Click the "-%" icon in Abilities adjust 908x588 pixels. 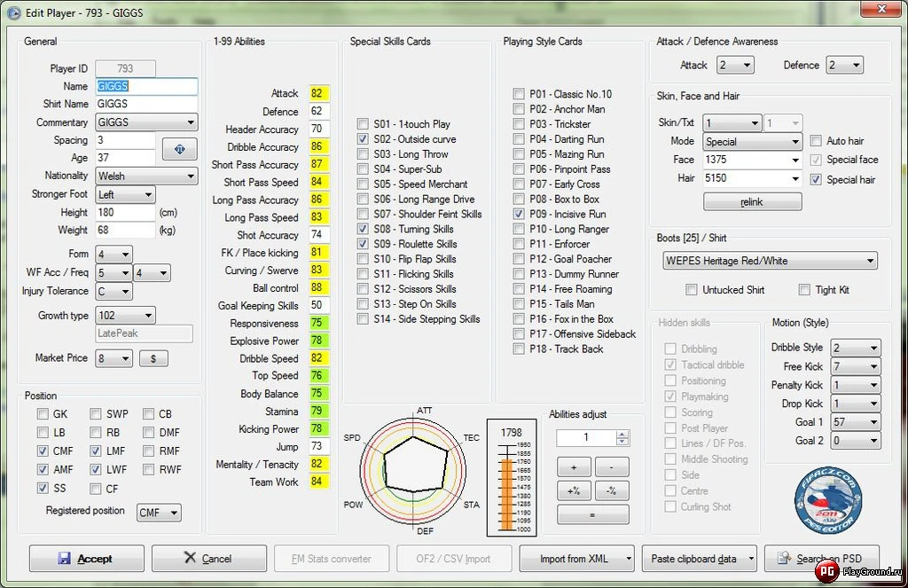click(x=611, y=490)
